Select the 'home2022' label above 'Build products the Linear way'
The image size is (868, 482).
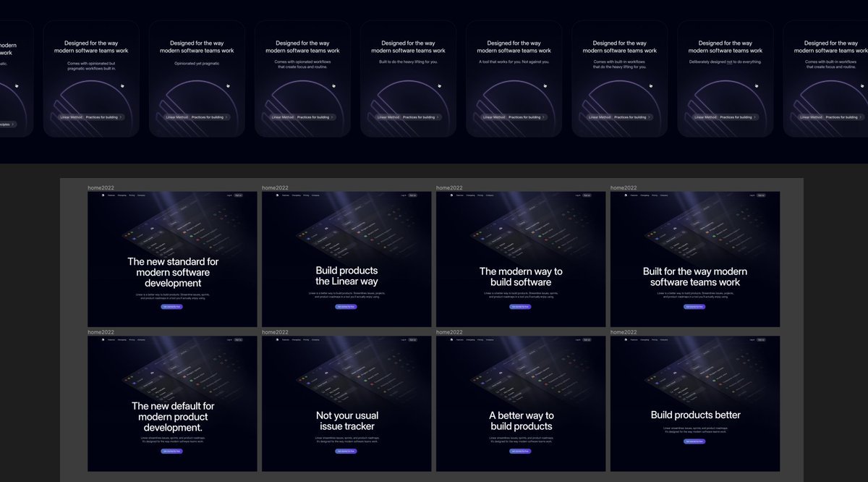[275, 188]
